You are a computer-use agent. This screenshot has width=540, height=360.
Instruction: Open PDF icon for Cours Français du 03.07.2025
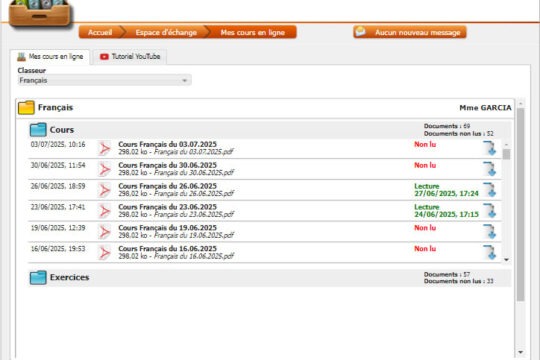tap(105, 149)
